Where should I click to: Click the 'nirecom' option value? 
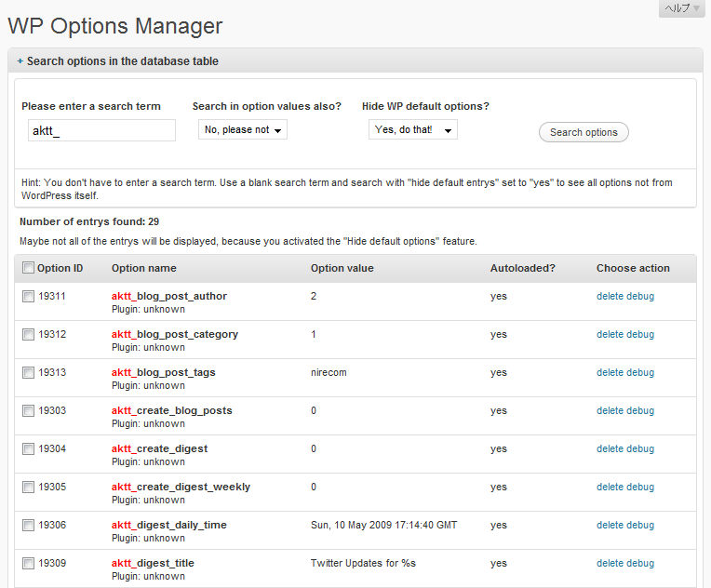pyautogui.click(x=329, y=372)
